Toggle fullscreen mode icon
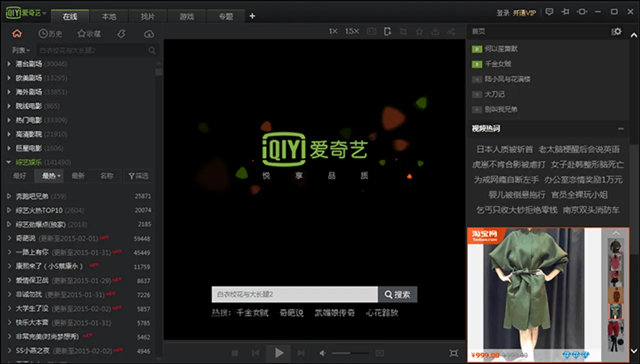Viewport: 640px width, 364px height. point(453,353)
